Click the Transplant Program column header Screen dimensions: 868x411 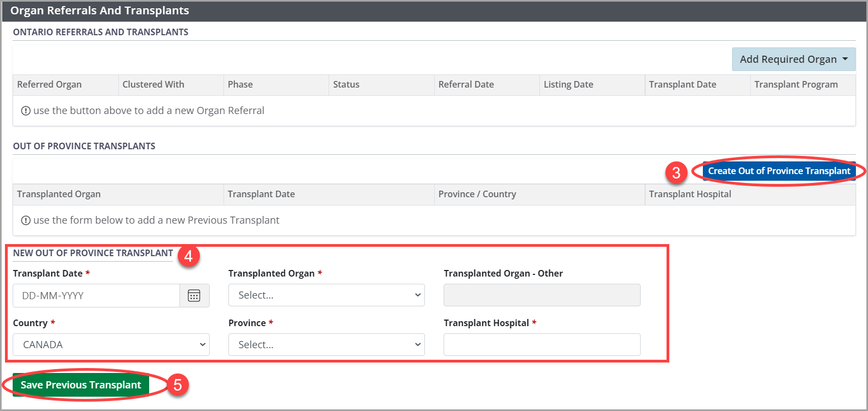(x=796, y=85)
